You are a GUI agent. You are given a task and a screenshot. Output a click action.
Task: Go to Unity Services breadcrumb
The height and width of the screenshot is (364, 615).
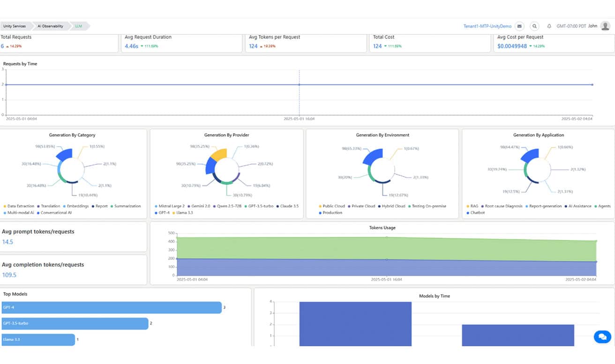[x=14, y=26]
